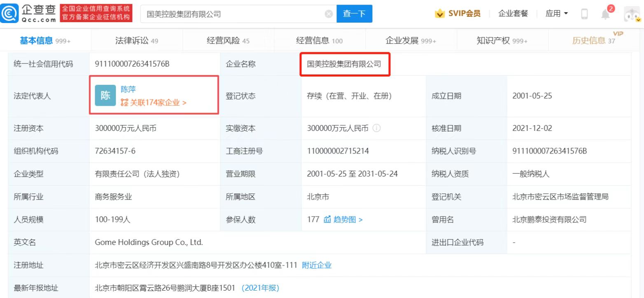Switch to the 经营信息 tab
This screenshot has height=298, width=644.
320,40
